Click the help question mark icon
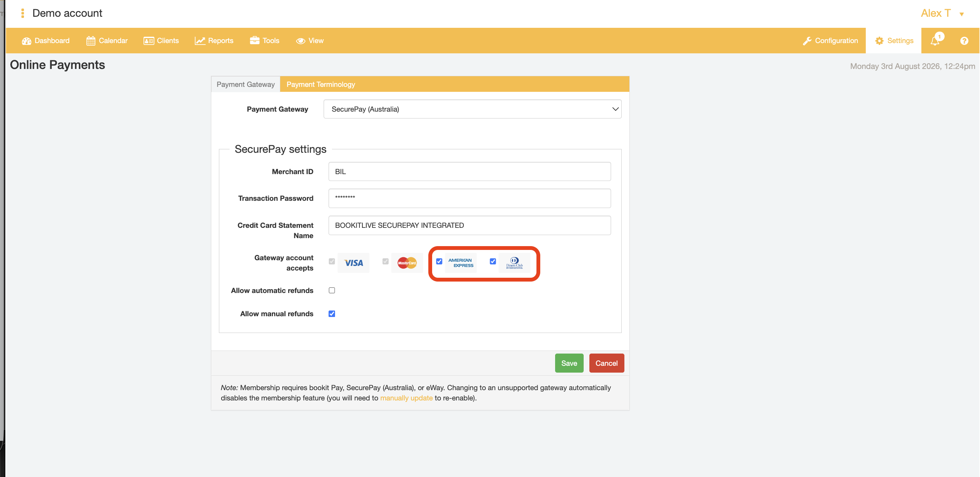 (x=964, y=41)
